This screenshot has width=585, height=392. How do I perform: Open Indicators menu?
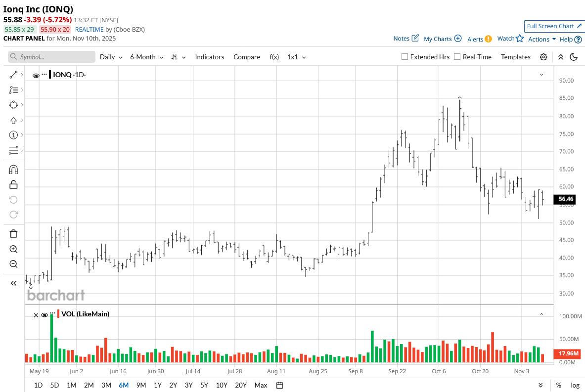[209, 57]
